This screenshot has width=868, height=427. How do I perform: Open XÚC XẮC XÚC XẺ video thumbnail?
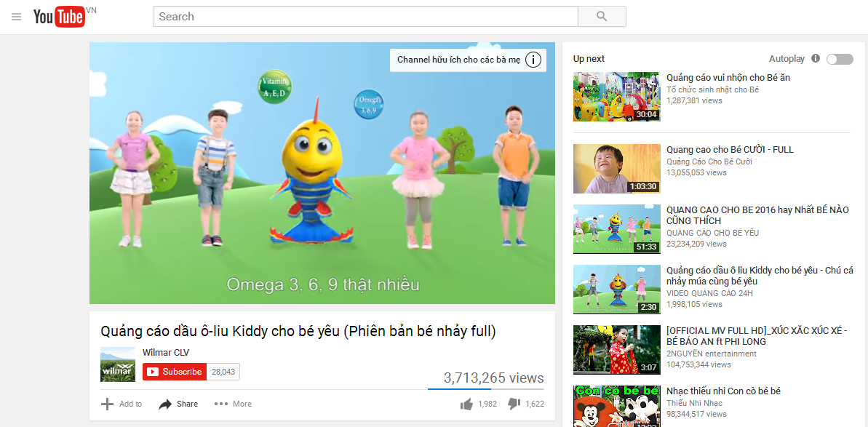(x=617, y=350)
